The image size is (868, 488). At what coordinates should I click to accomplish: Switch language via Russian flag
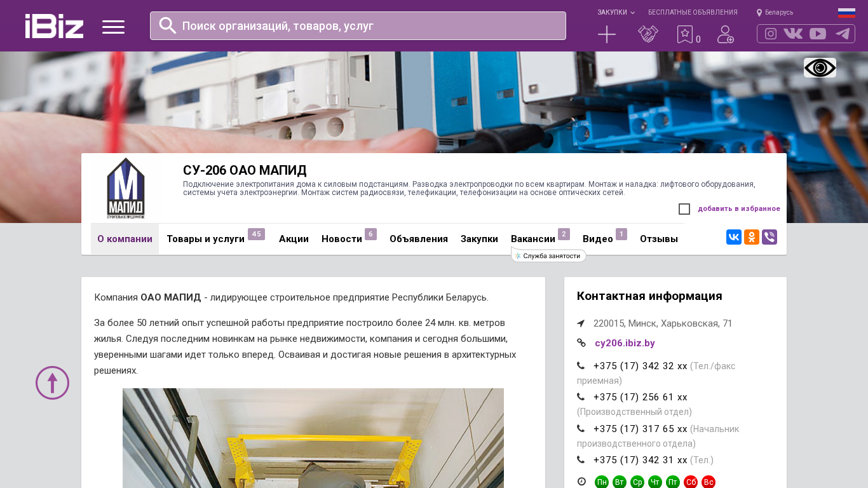tap(846, 13)
